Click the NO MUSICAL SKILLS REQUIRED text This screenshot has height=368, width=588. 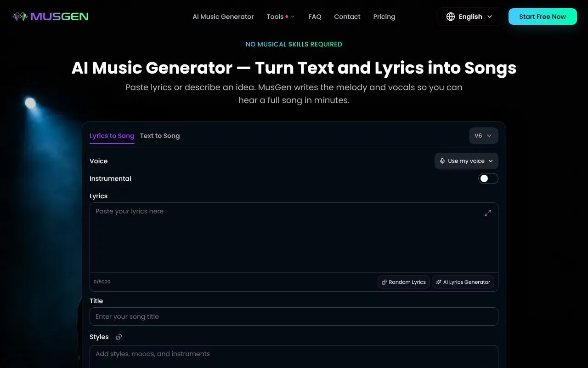coord(294,44)
